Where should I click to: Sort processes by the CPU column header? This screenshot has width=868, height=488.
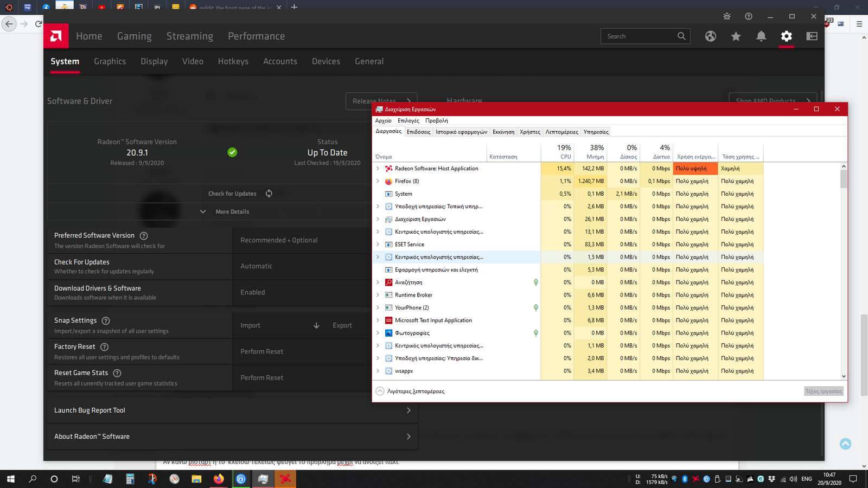point(557,152)
